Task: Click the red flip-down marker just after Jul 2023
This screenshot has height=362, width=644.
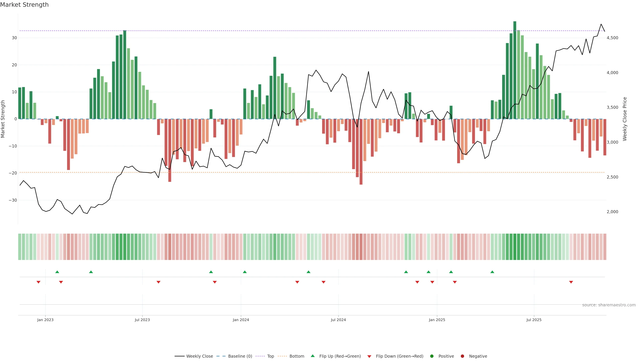Action: click(x=158, y=282)
